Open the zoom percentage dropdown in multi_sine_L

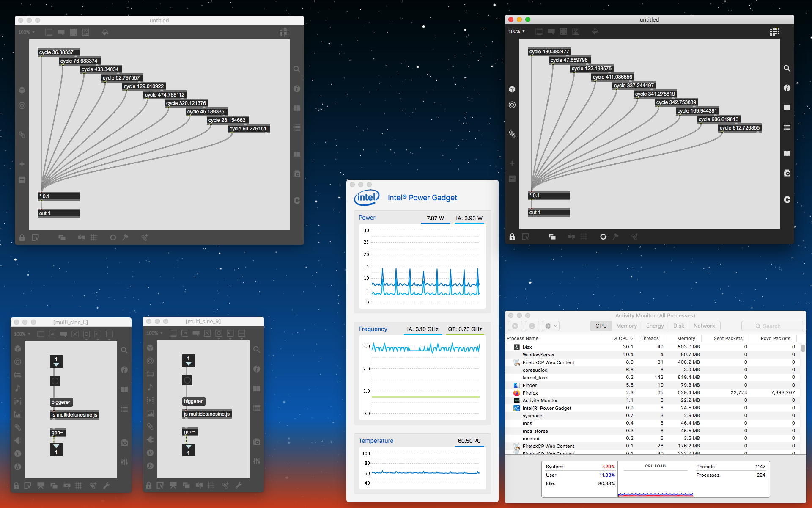22,334
